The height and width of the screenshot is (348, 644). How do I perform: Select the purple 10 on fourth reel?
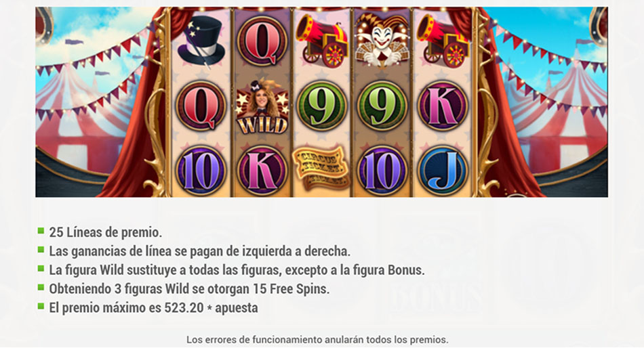point(382,171)
